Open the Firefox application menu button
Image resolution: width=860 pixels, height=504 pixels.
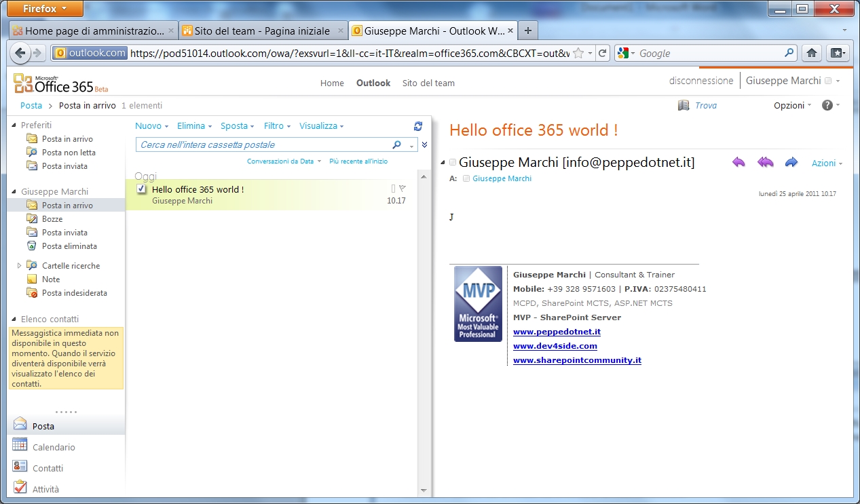46,9
